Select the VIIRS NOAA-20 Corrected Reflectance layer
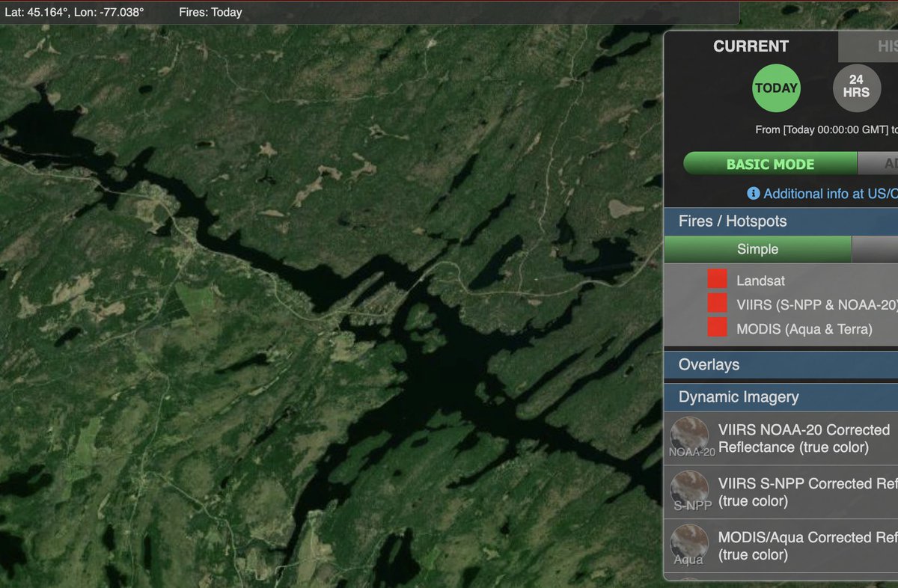The image size is (898, 588). [801, 438]
